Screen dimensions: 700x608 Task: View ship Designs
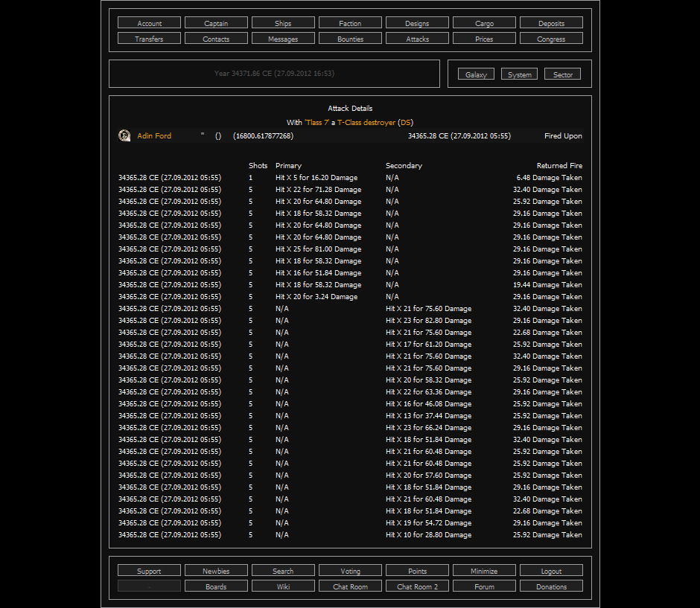point(417,23)
